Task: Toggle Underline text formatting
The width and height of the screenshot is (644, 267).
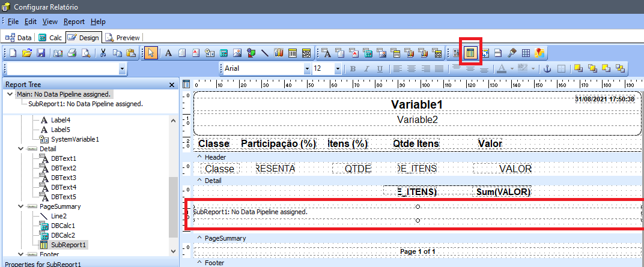Action: pos(378,69)
